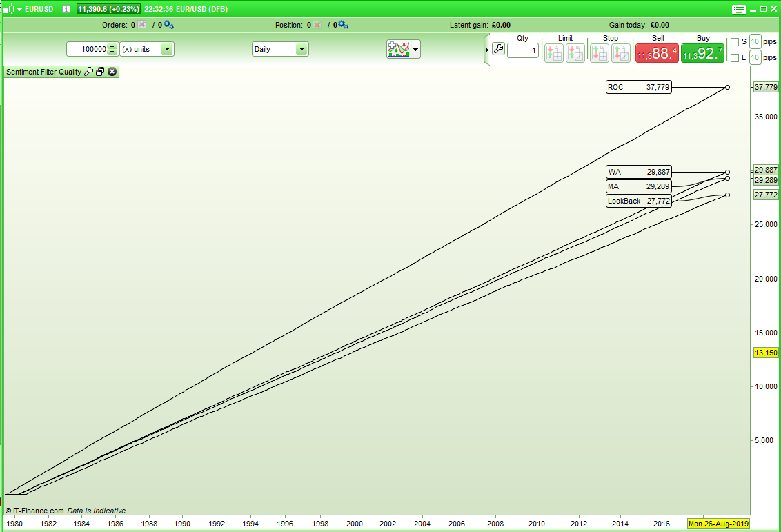The image size is (781, 532).
Task: Click the 37,779 price axis tag
Action: tap(766, 87)
